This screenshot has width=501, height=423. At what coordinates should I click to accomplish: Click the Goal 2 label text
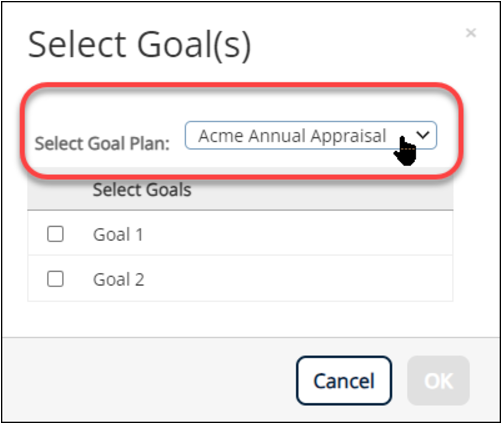119,279
